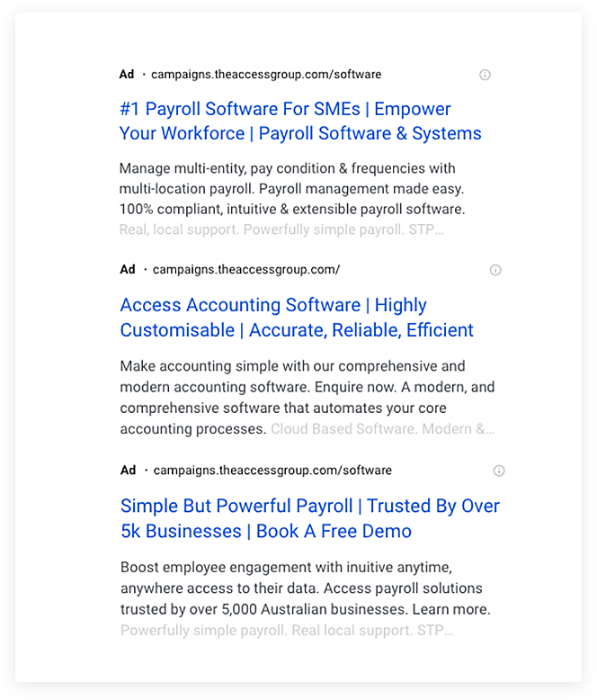
Task: Click the 'Ad' label on accounting result
Action: [127, 270]
